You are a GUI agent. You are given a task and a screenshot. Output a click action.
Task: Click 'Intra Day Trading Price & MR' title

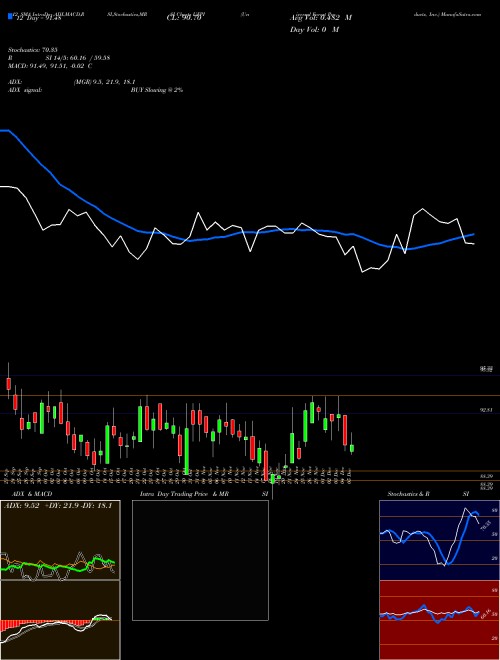point(184,494)
